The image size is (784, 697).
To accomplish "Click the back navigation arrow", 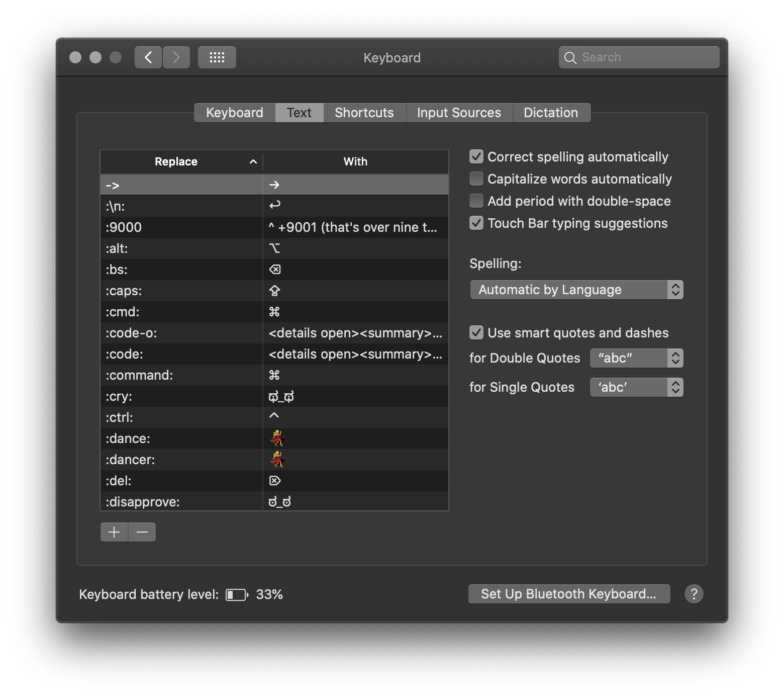I will [148, 57].
